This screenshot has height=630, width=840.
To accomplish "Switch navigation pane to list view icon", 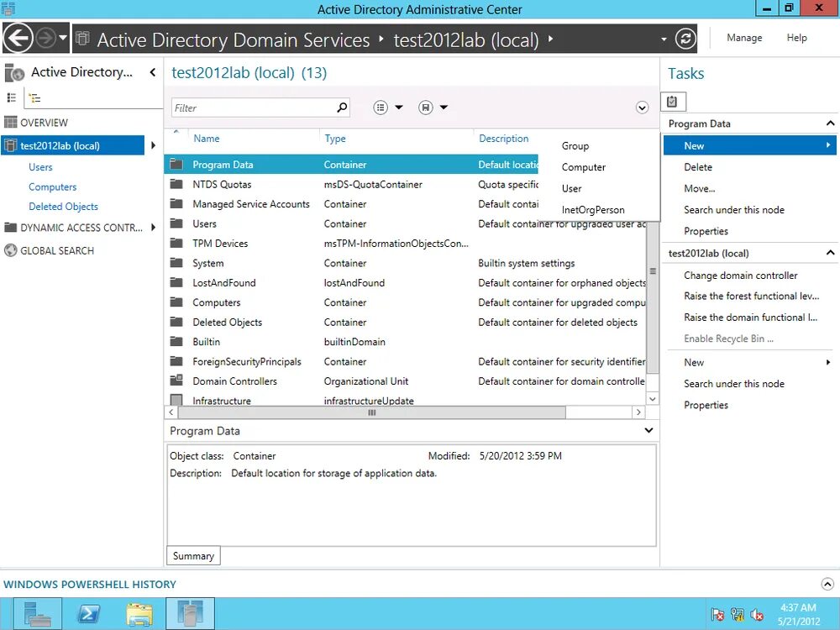I will (x=11, y=97).
